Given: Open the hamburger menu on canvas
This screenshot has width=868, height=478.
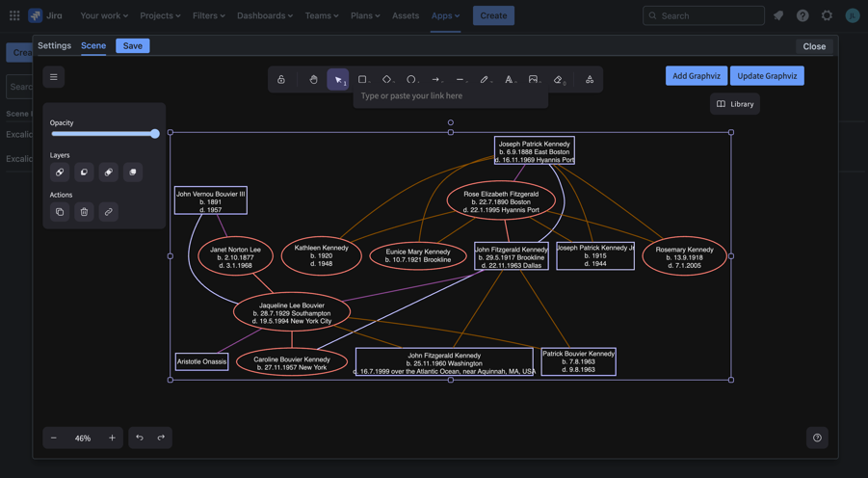Looking at the screenshot, I should 54,77.
